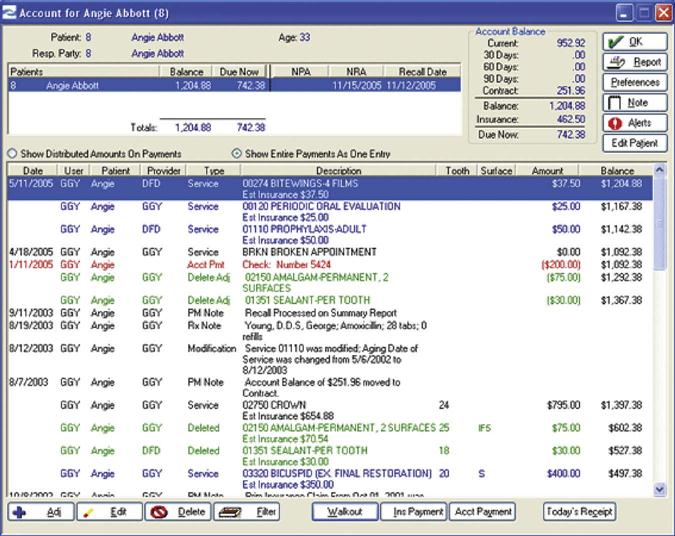Enter an Ins Payment
Screen dimensions: 675x536
(413, 511)
